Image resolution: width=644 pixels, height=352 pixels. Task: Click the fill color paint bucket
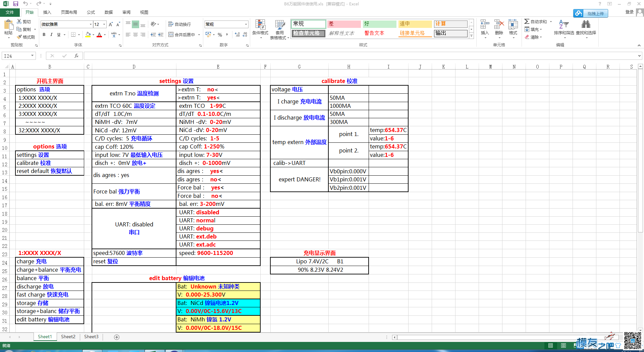(x=88, y=35)
